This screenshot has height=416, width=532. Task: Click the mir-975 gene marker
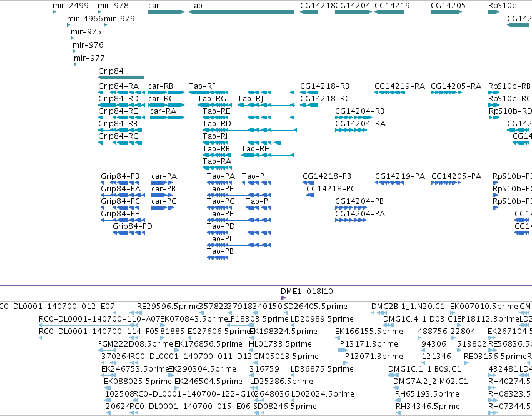click(x=72, y=38)
